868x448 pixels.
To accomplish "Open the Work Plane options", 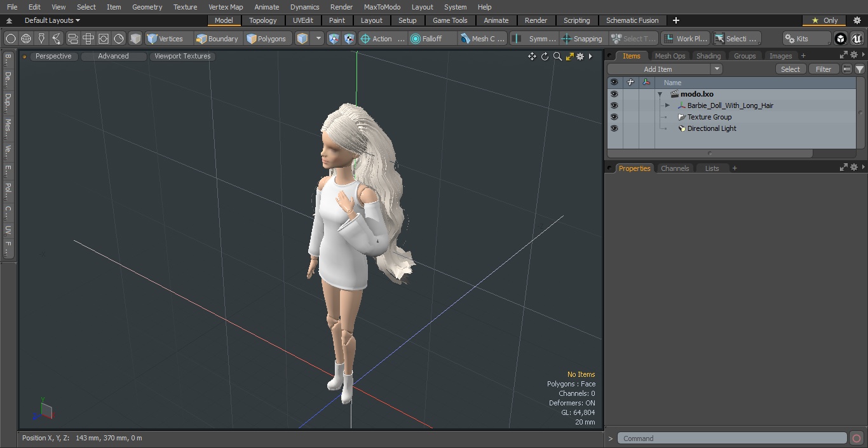I will [685, 39].
